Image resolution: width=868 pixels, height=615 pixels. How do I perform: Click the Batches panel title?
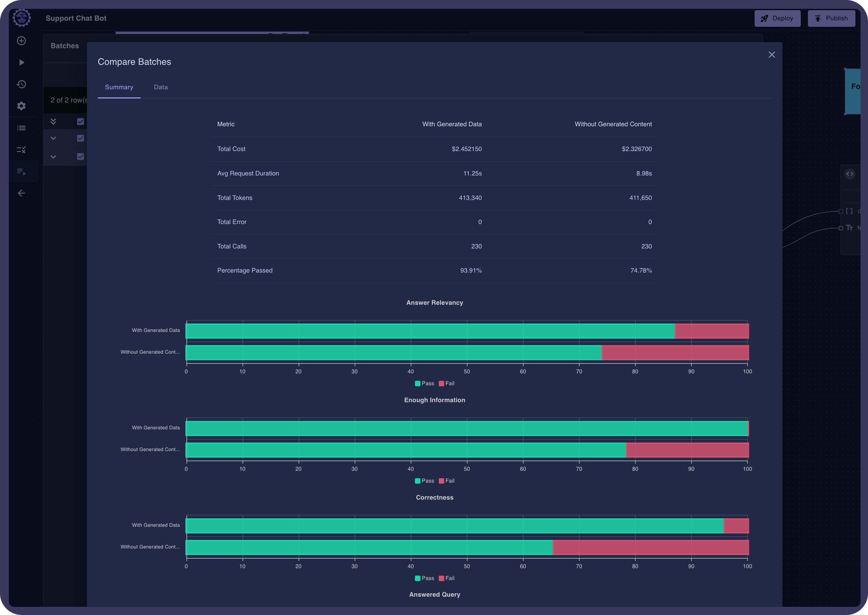(65, 46)
